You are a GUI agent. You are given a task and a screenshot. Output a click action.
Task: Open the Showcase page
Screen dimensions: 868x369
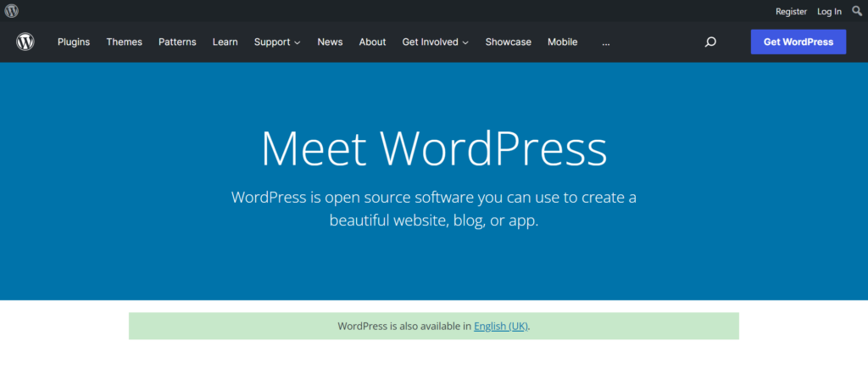coord(509,42)
